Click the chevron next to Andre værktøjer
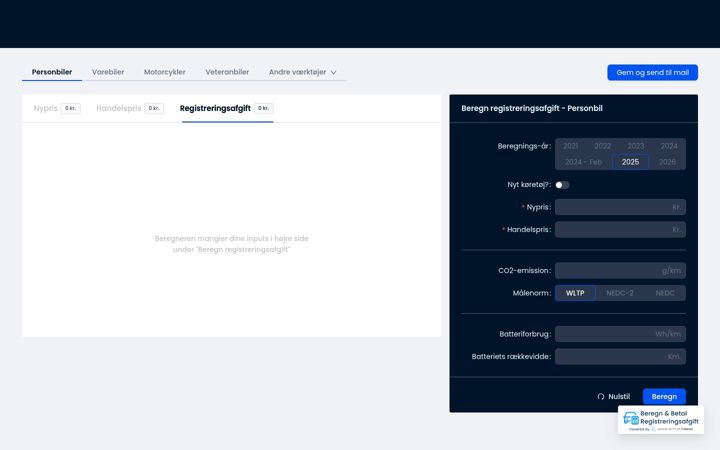Viewport: 720px width, 450px height. click(x=333, y=73)
